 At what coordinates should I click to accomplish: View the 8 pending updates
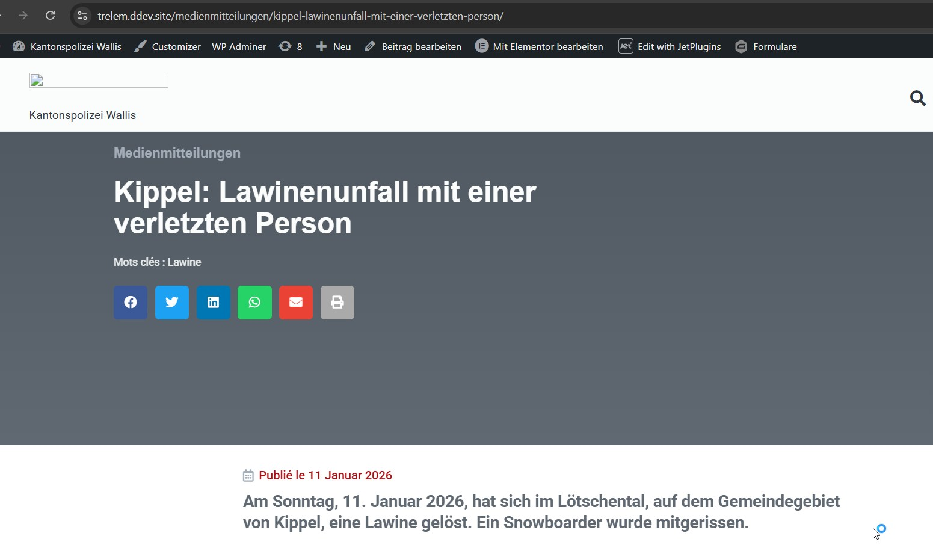291,46
